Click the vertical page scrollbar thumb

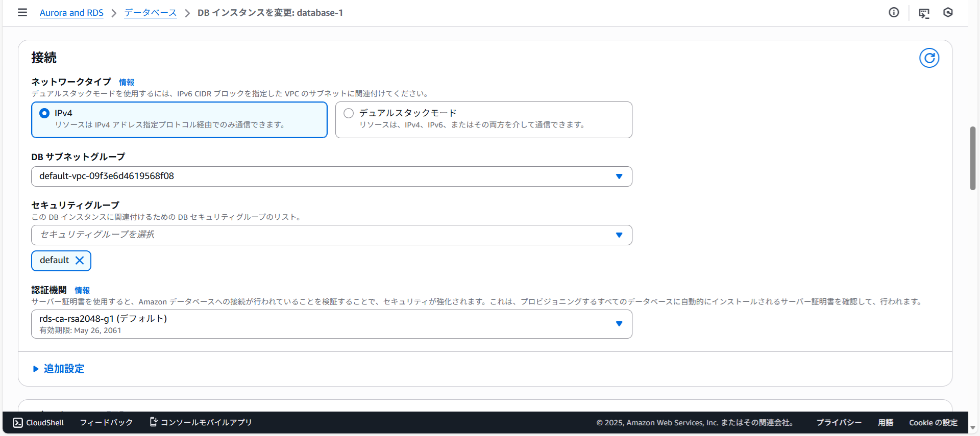[x=973, y=158]
